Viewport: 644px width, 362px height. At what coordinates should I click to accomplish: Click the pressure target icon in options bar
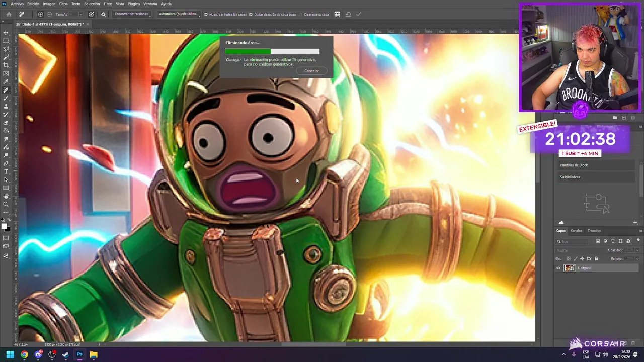coord(92,14)
